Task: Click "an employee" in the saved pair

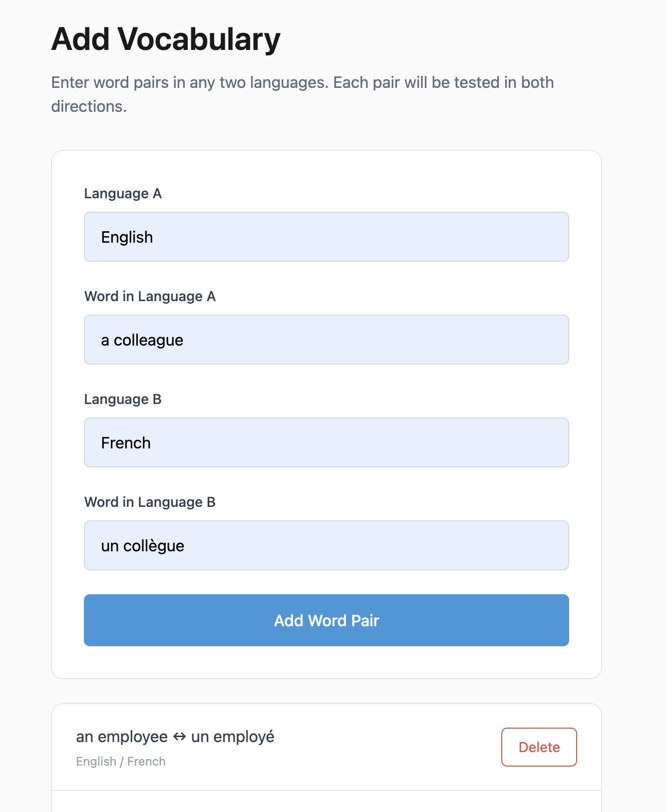Action: point(122,737)
